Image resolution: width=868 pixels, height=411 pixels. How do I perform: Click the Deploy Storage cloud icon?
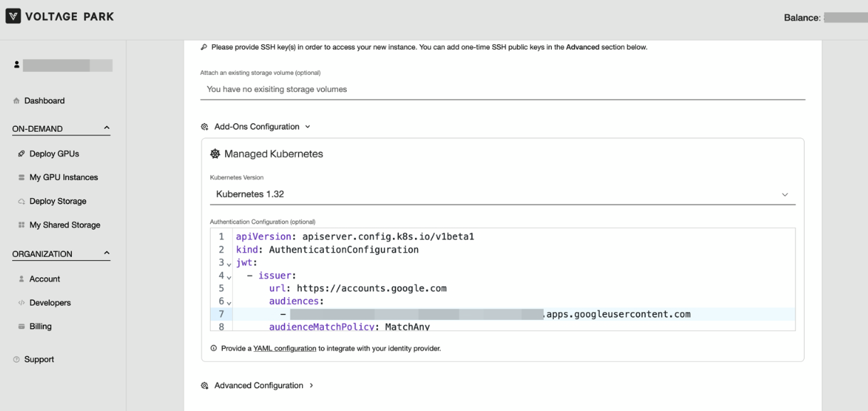21,202
